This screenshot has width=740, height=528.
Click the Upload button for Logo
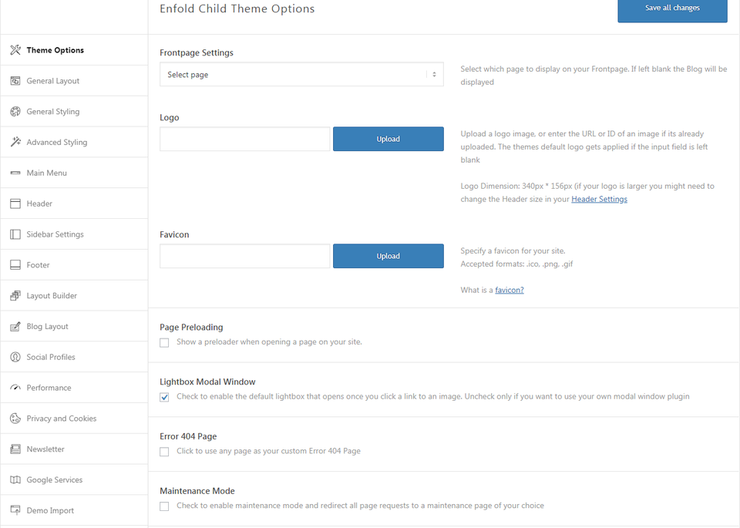pyautogui.click(x=388, y=139)
